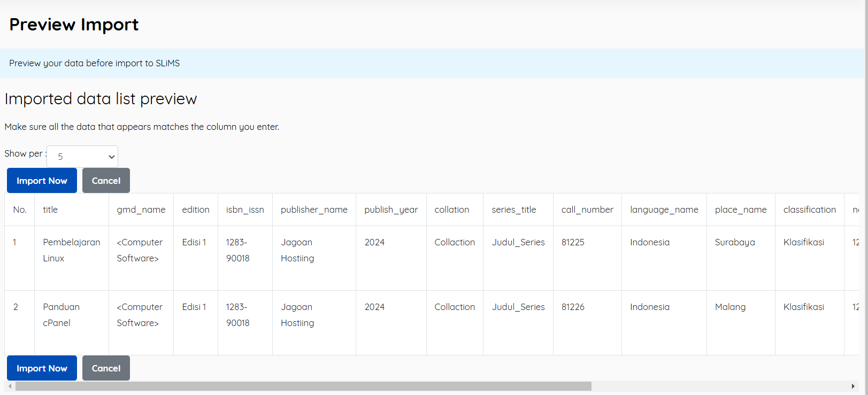Viewport: 868px width, 395px height.
Task: Click the bottom Cancel button
Action: click(106, 368)
